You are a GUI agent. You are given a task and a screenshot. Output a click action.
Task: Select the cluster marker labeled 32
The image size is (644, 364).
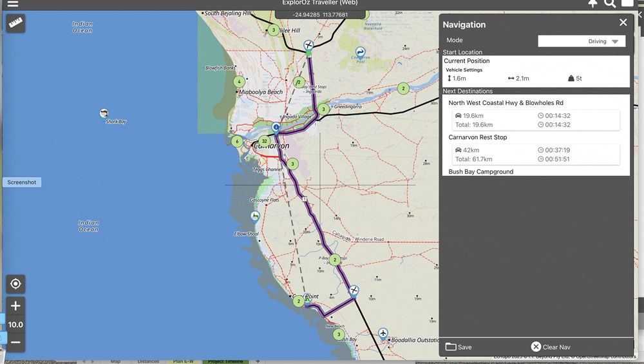pos(264,141)
